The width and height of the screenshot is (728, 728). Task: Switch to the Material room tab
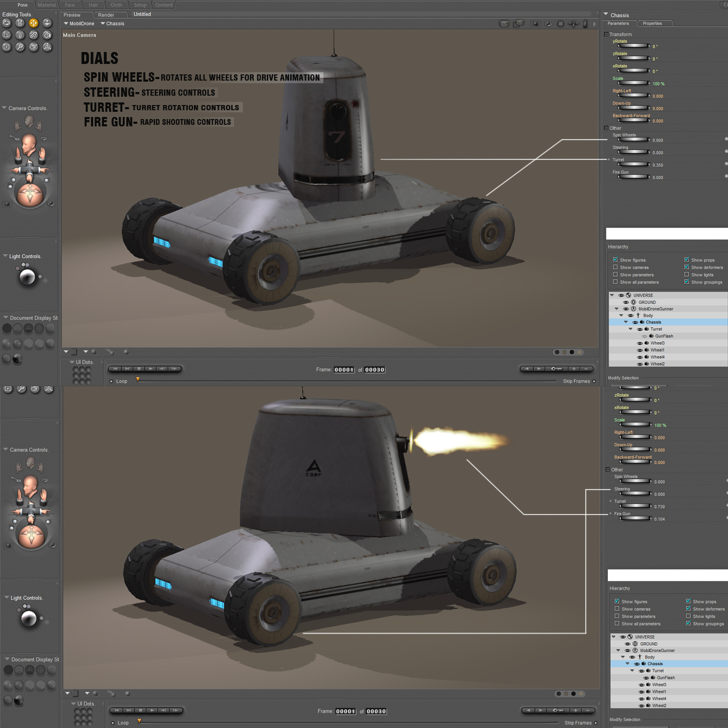pyautogui.click(x=46, y=5)
